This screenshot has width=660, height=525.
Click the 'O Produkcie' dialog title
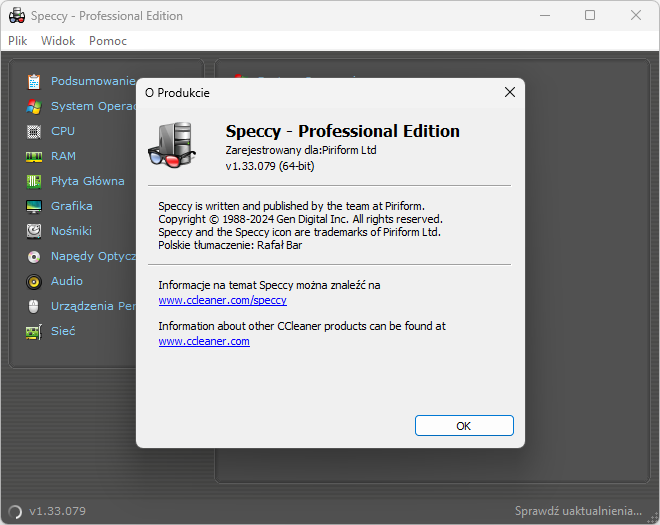(x=177, y=93)
